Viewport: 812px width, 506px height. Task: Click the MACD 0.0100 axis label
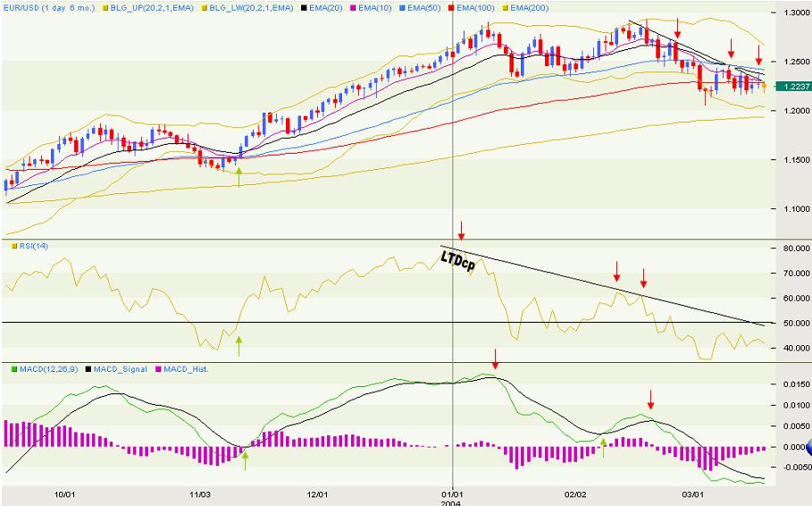(x=798, y=405)
